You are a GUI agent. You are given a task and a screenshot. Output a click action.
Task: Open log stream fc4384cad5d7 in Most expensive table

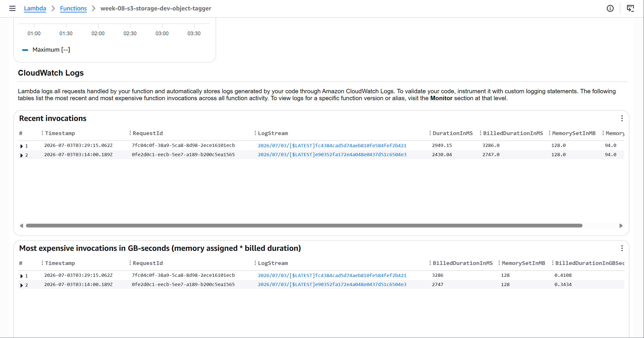click(x=332, y=275)
